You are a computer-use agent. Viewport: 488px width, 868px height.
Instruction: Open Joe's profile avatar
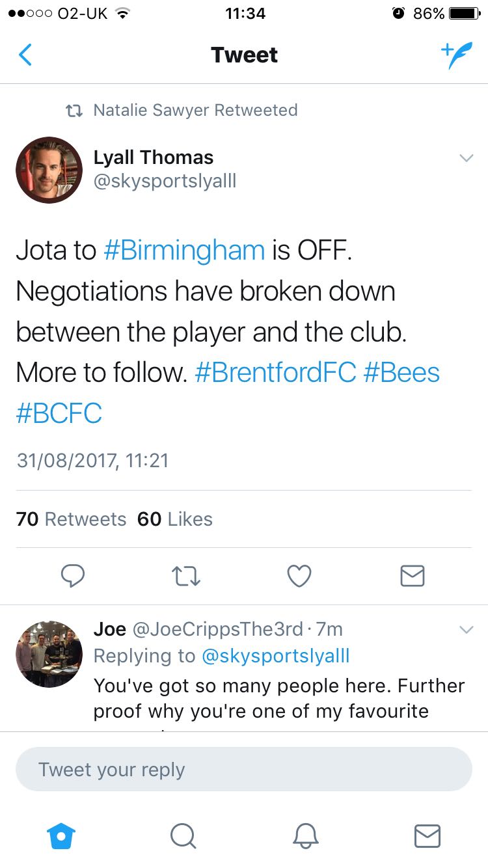[x=49, y=654]
